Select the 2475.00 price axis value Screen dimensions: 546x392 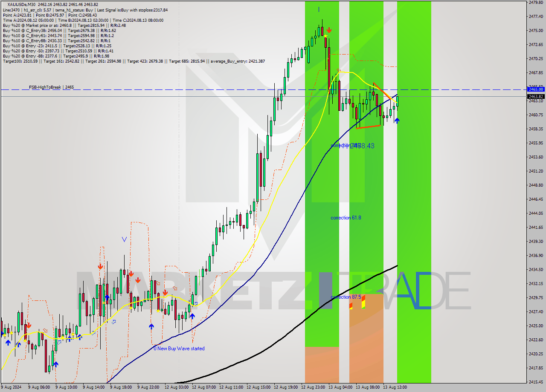(x=536, y=31)
